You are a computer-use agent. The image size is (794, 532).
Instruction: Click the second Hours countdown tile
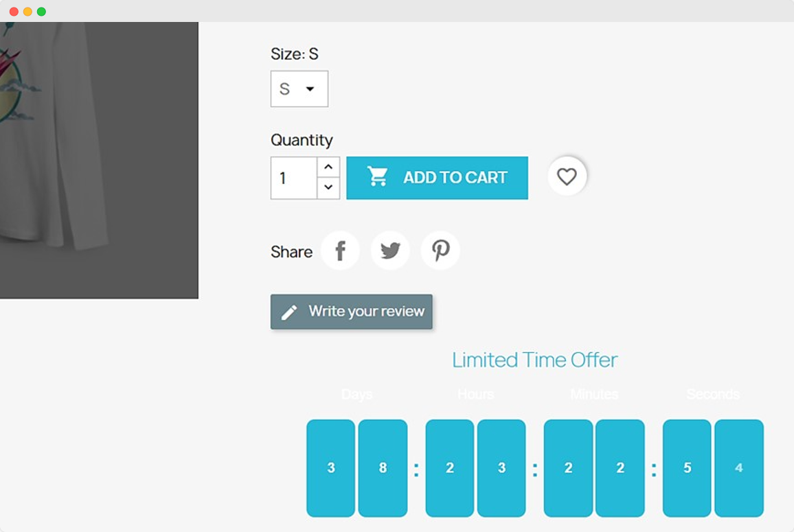(501, 468)
